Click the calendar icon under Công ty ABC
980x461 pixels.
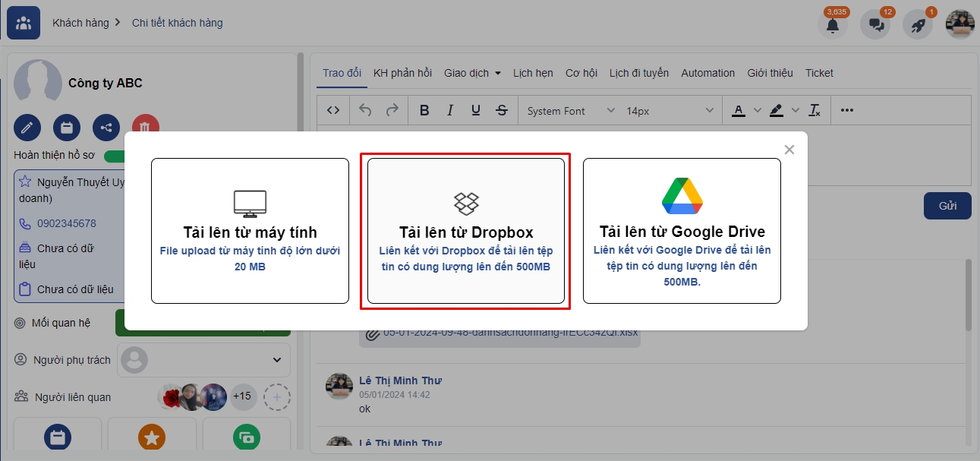pos(67,127)
